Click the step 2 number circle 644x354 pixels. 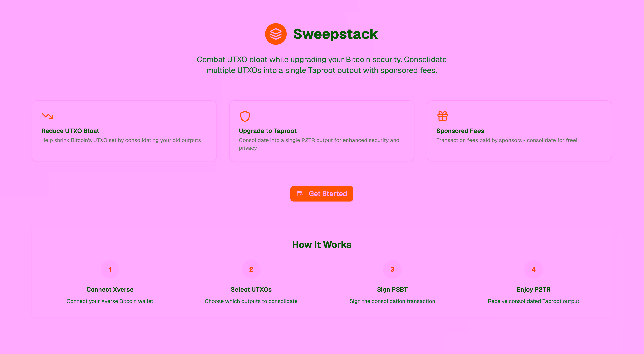pos(251,269)
